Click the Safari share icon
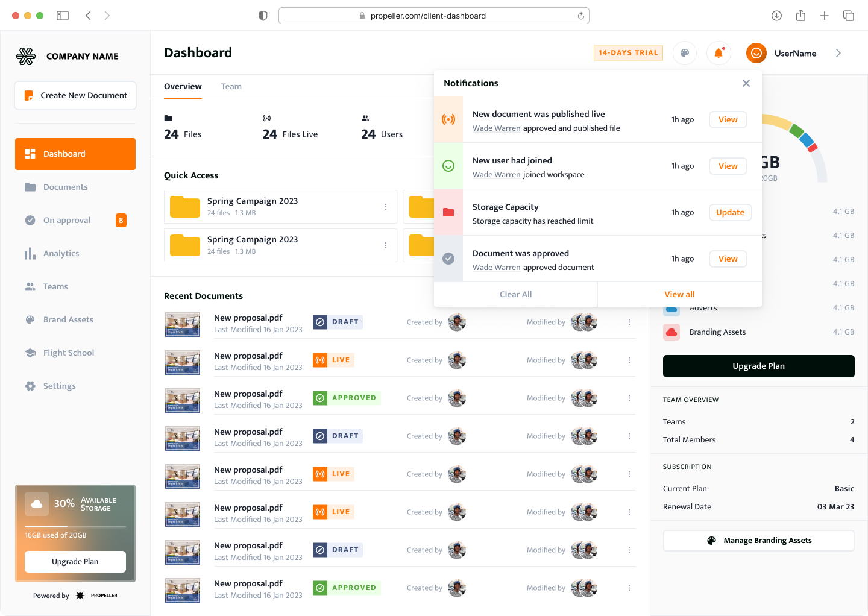 pos(800,16)
